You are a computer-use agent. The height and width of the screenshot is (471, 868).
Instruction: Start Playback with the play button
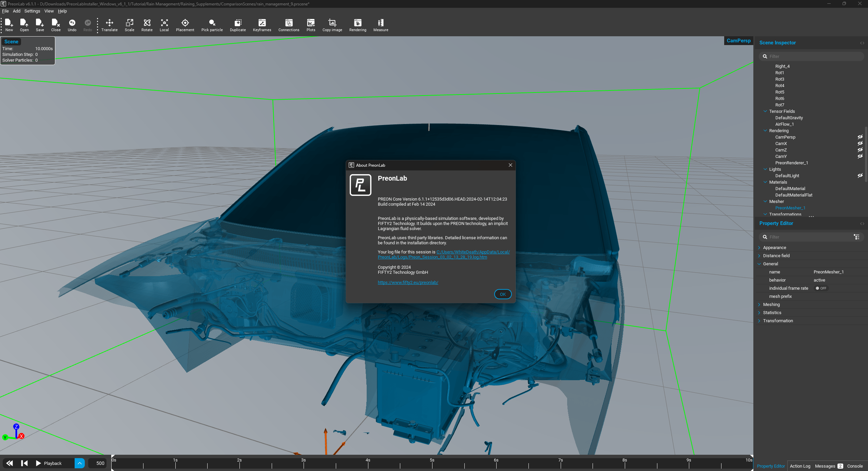(38, 463)
